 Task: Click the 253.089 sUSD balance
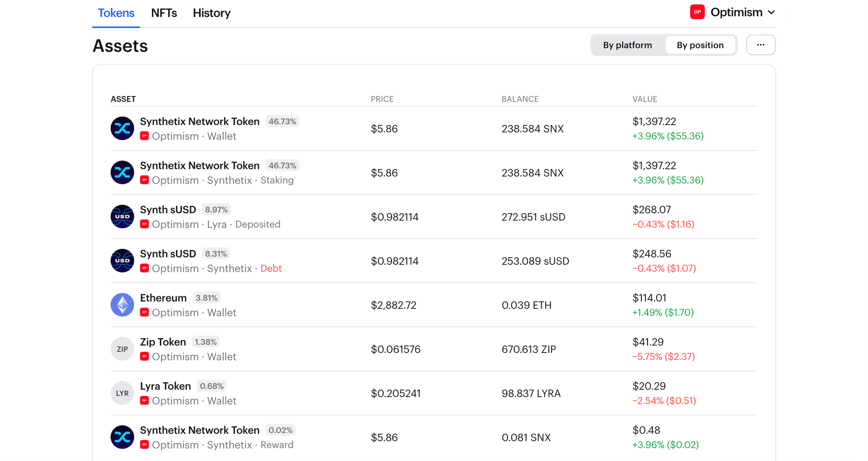535,261
